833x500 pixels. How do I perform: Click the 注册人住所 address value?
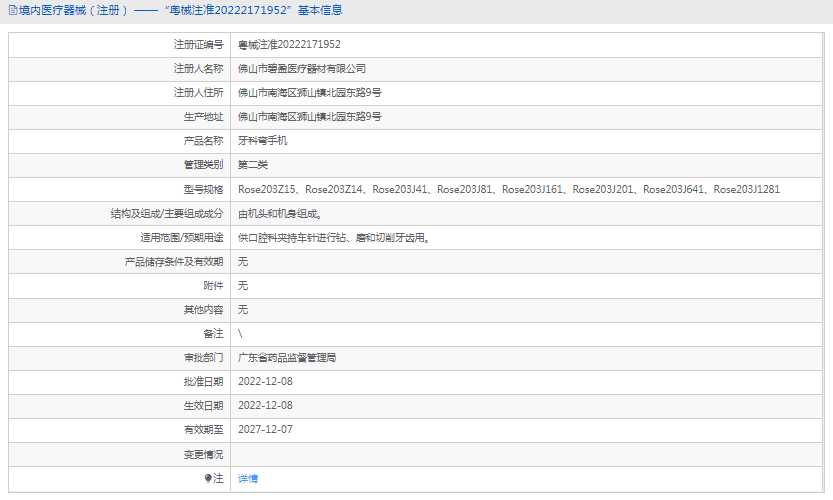coord(309,92)
